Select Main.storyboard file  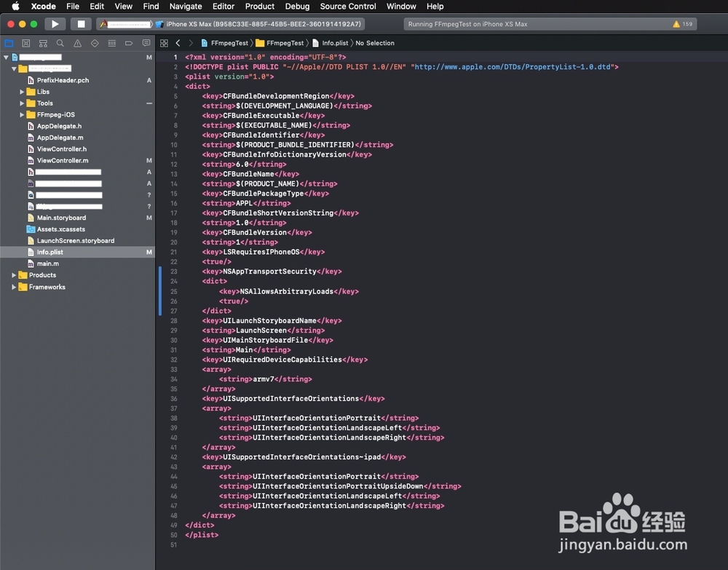(x=78, y=218)
